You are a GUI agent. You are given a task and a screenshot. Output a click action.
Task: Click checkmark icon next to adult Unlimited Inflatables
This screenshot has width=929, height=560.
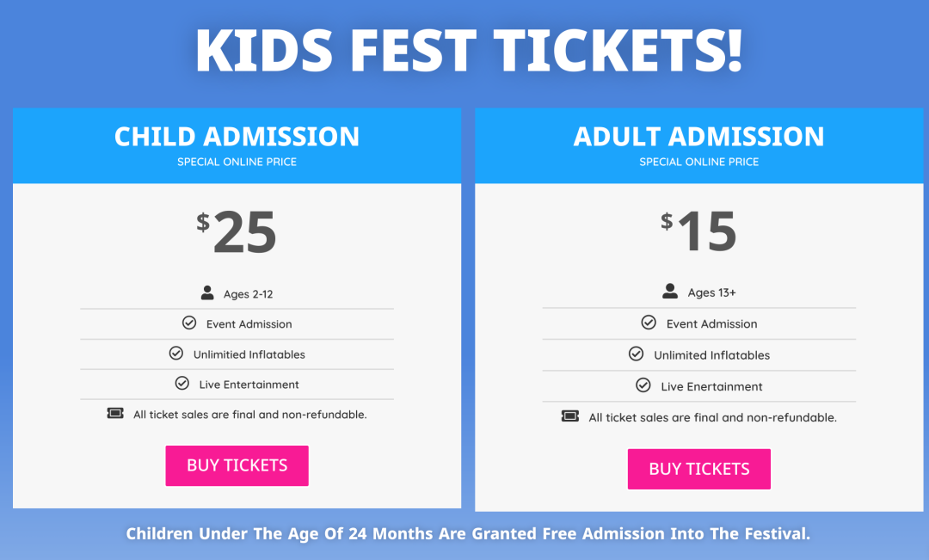coord(636,354)
